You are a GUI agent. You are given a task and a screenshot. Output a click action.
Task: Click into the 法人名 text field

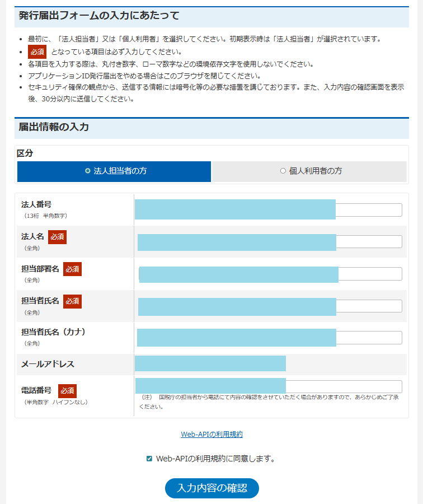tap(269, 242)
